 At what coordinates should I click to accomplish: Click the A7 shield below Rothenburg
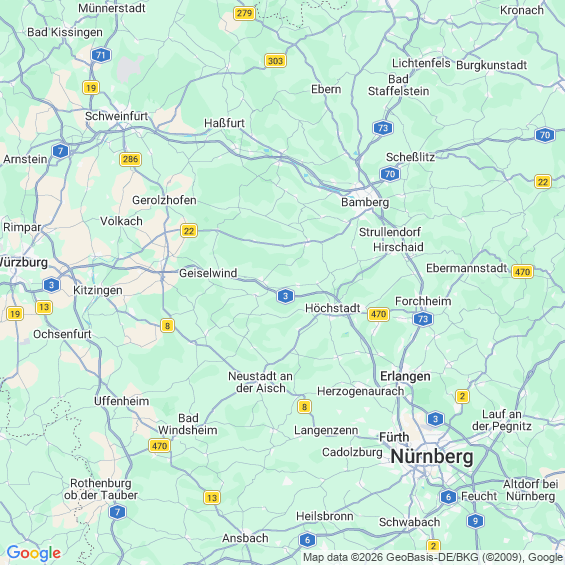click(117, 512)
